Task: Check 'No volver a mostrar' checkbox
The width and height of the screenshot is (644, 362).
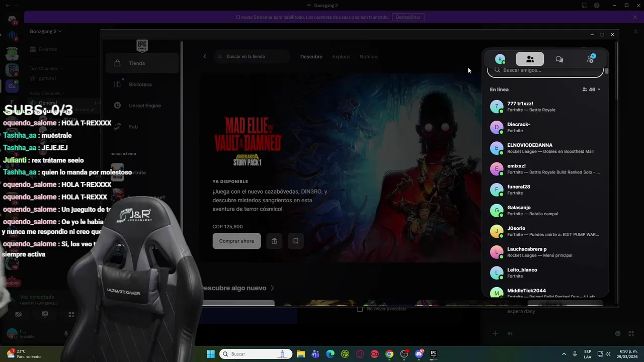Action: (x=360, y=309)
